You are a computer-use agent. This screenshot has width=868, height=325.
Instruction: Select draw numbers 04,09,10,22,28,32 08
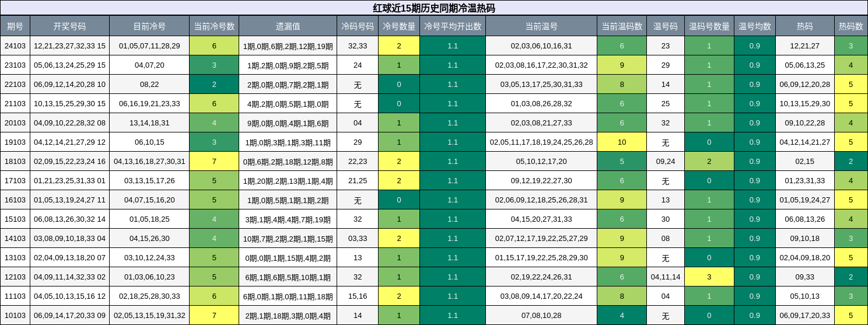point(69,123)
